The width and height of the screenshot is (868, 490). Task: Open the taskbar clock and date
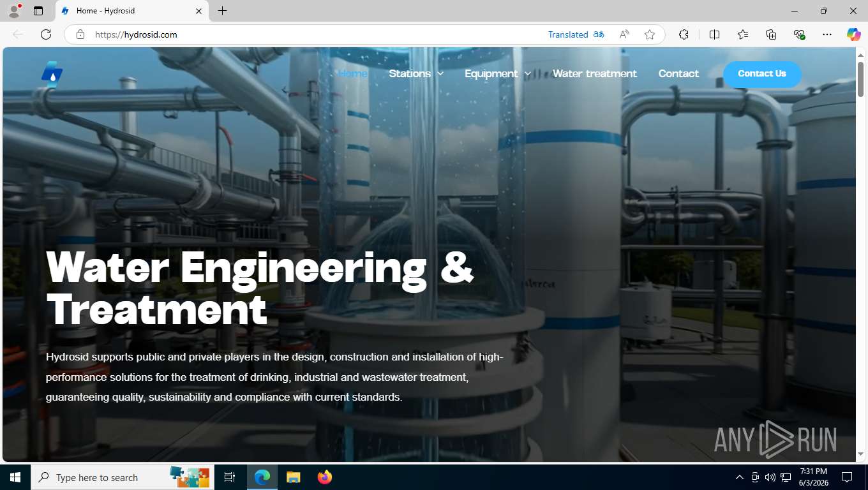(x=813, y=477)
